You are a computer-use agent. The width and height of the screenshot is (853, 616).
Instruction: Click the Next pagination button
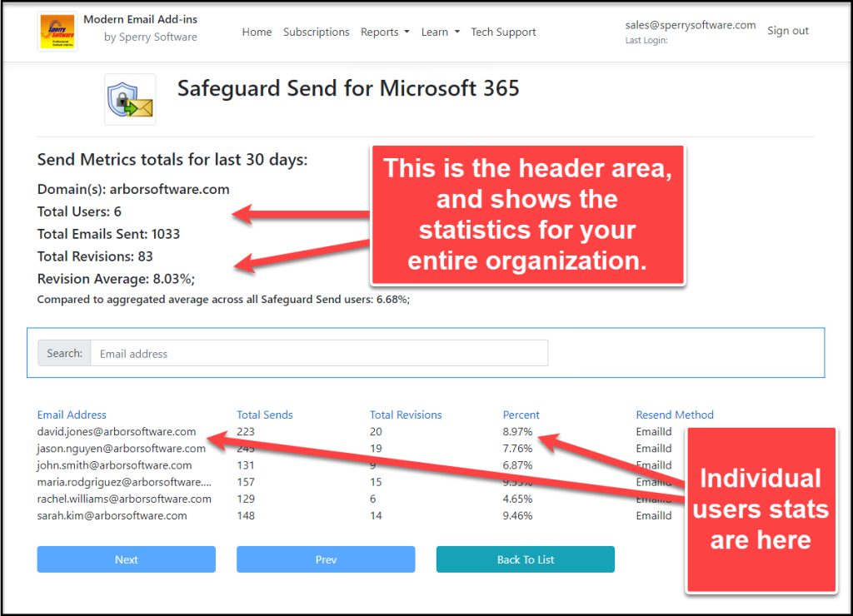click(126, 559)
